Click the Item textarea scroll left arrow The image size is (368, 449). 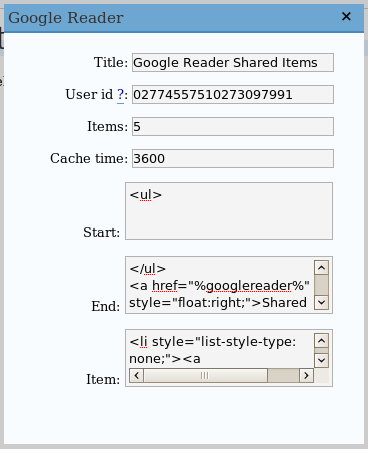[136, 376]
